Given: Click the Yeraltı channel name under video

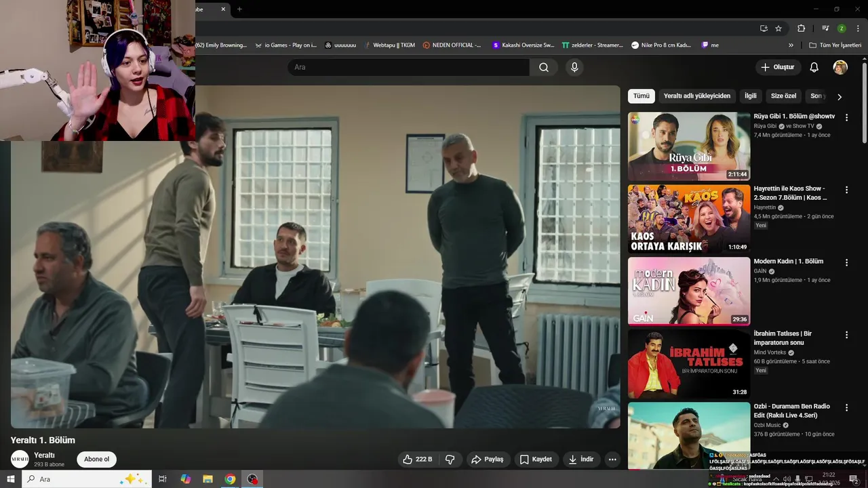Looking at the screenshot, I should 44,455.
